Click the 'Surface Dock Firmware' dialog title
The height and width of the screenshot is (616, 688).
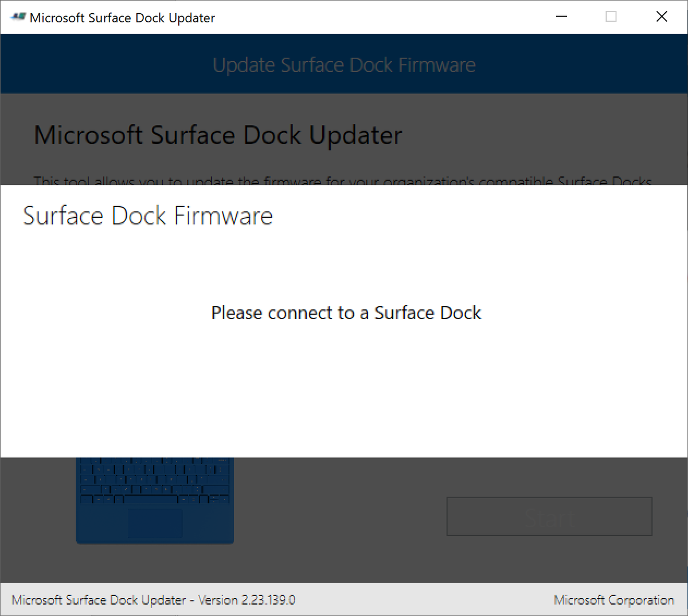point(148,215)
